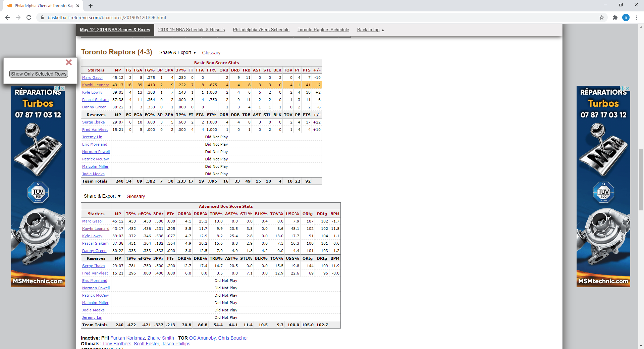The width and height of the screenshot is (644, 349).
Task: View site security lock information
Action: 42,17
